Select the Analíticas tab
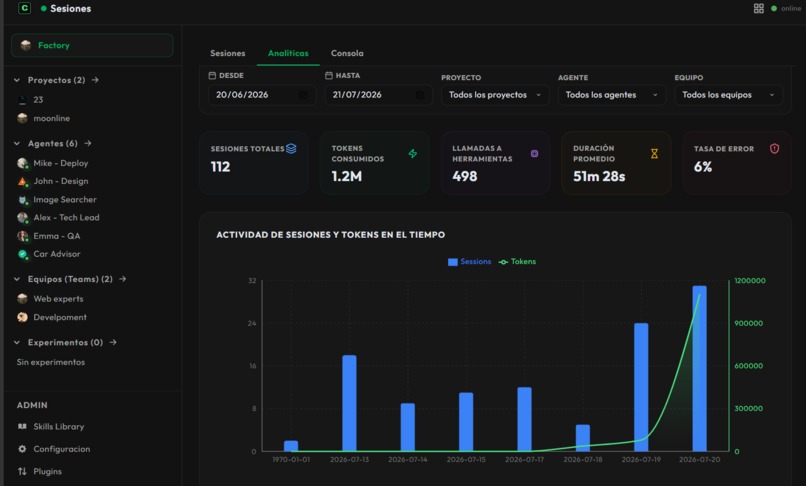806x486 pixels. [288, 53]
